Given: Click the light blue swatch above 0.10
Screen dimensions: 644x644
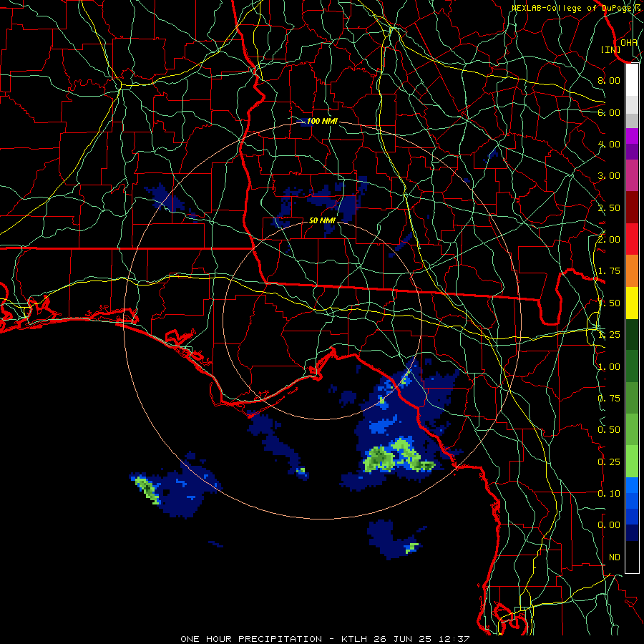Looking at the screenshot, I should click(x=632, y=485).
